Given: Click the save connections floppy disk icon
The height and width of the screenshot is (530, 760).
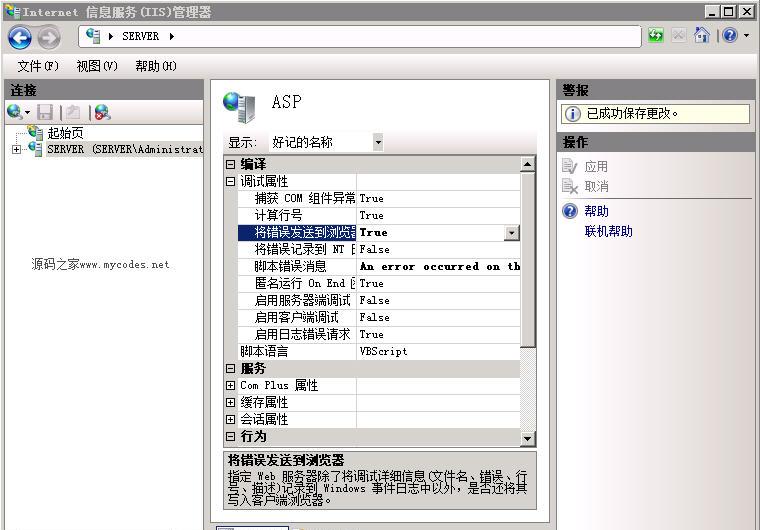Looking at the screenshot, I should coord(45,112).
